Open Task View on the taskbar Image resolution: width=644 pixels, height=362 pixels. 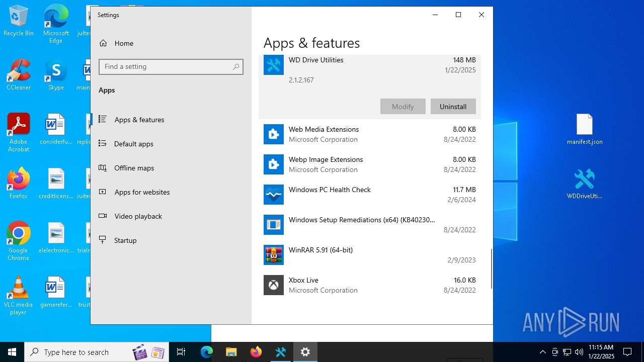[181, 352]
